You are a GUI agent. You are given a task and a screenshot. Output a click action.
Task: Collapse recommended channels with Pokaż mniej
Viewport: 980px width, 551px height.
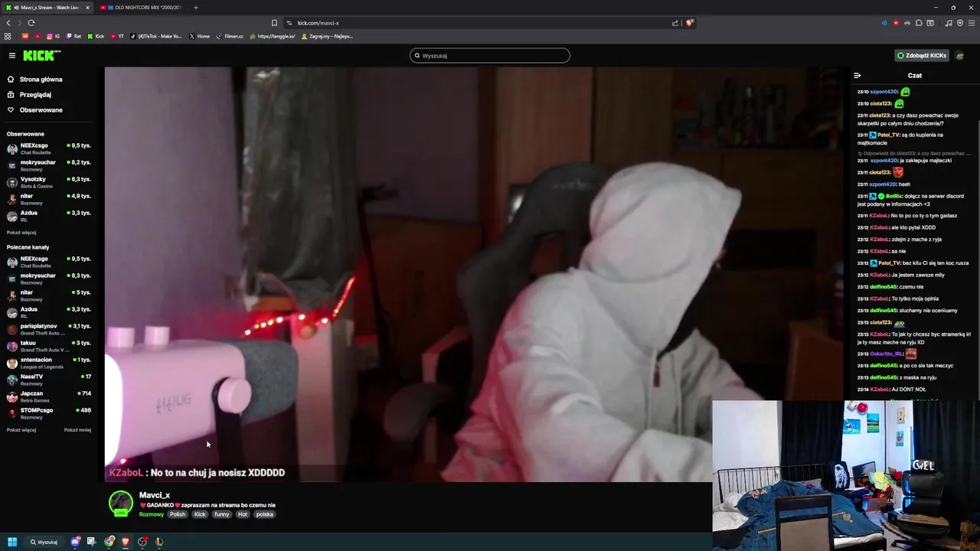[x=77, y=430]
